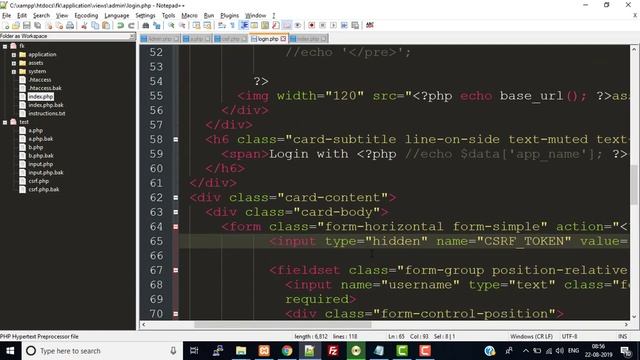
Task: Click the New file toolbar icon
Action: tap(5, 25)
